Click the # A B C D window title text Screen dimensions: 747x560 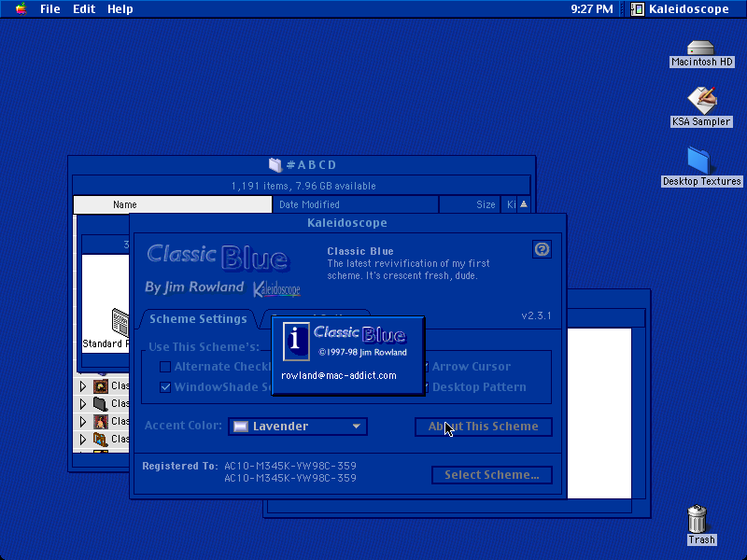(x=312, y=165)
